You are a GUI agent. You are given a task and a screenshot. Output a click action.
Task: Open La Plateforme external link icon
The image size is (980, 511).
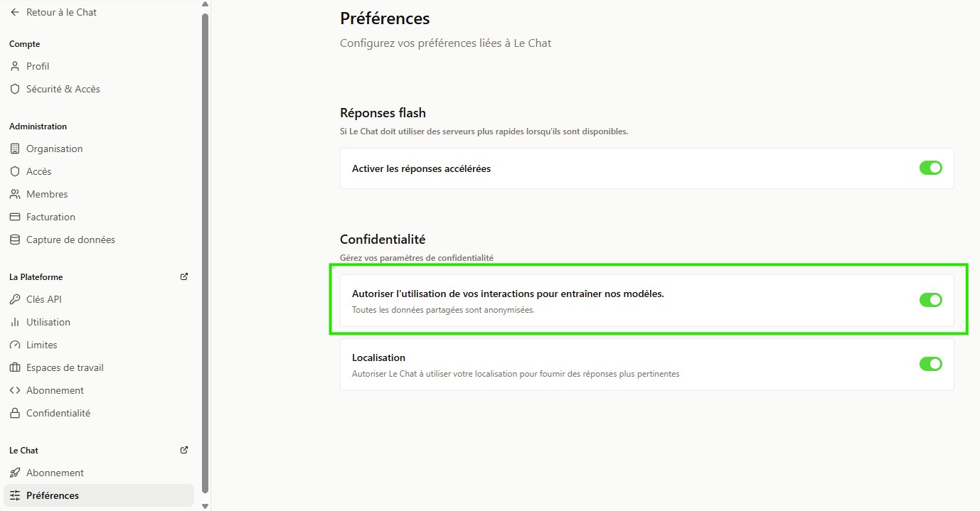click(184, 276)
